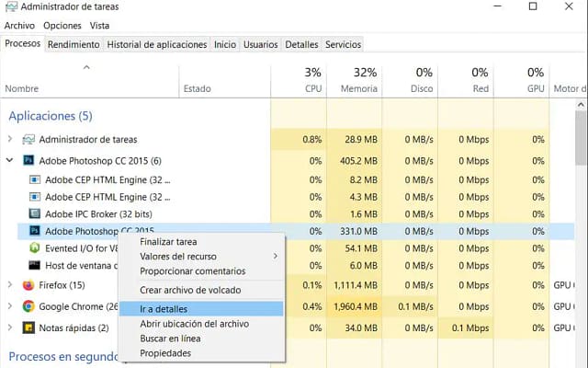Click the Task Manager icon in title bar
Image resolution: width=588 pixels, height=368 pixels.
click(x=11, y=6)
